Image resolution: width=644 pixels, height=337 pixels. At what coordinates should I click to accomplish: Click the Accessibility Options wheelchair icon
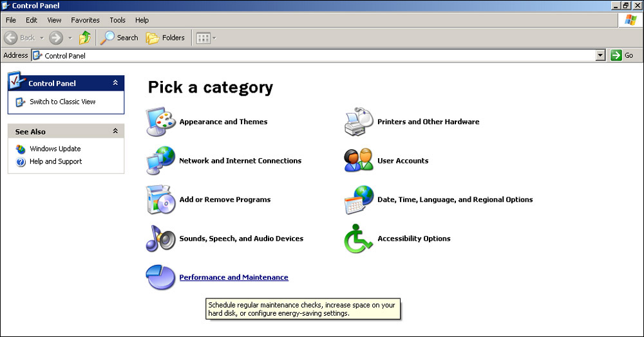(359, 239)
